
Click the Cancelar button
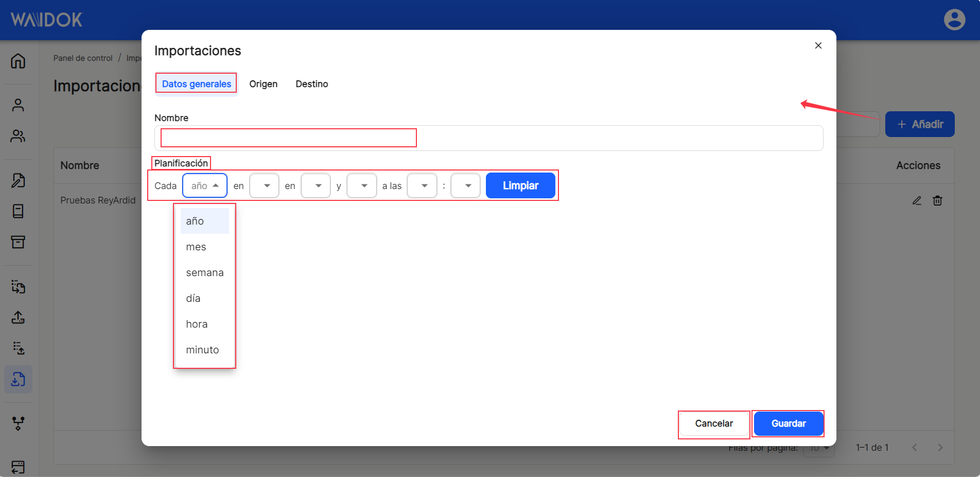click(714, 423)
